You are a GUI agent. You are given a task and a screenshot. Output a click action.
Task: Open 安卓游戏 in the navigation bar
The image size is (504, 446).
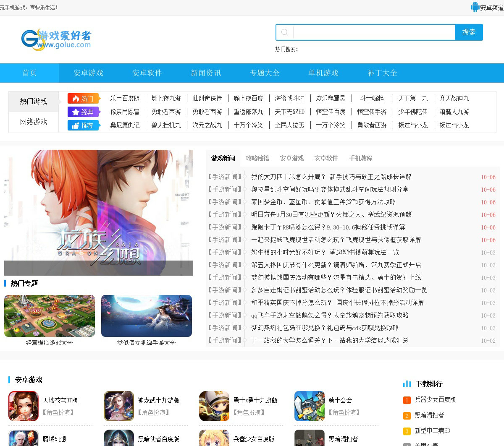coord(88,73)
